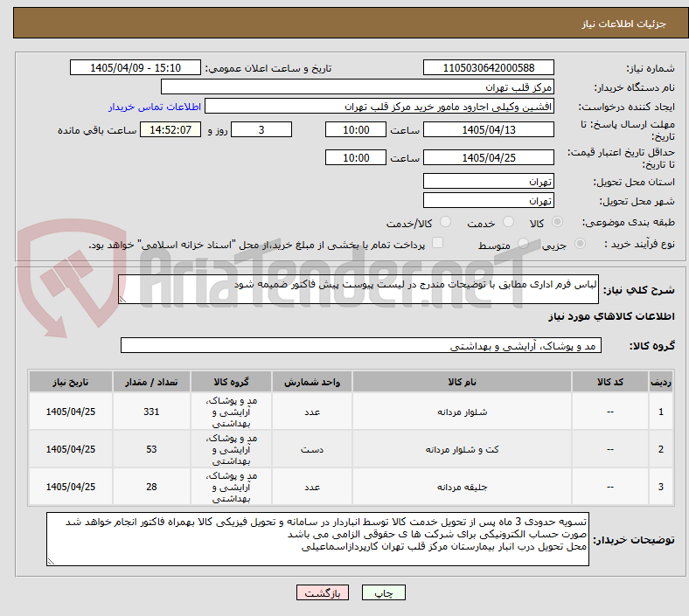
Task: Click the نام کالا column header
Action: (x=462, y=382)
